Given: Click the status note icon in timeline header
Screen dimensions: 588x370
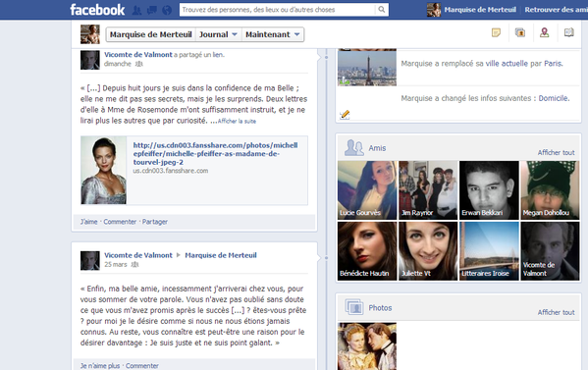Looking at the screenshot, I should pos(496,33).
